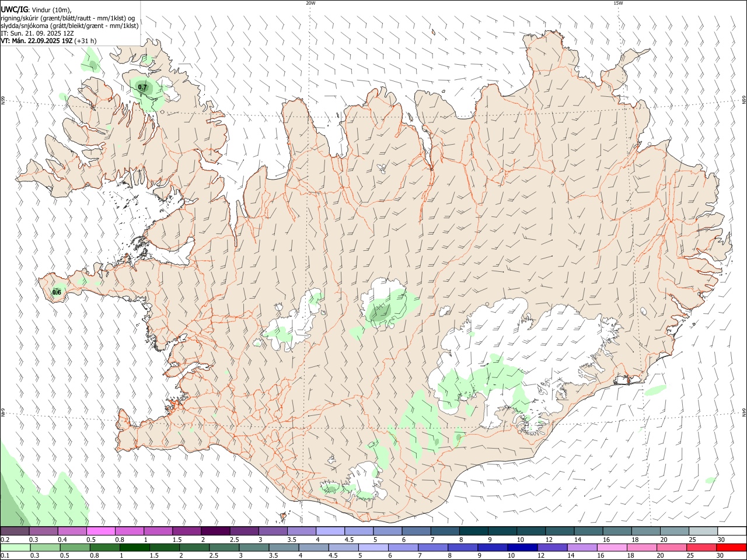Image resolution: width=747 pixels, height=560 pixels.
Task: Click the 15W longitude label
Action: point(618,3)
